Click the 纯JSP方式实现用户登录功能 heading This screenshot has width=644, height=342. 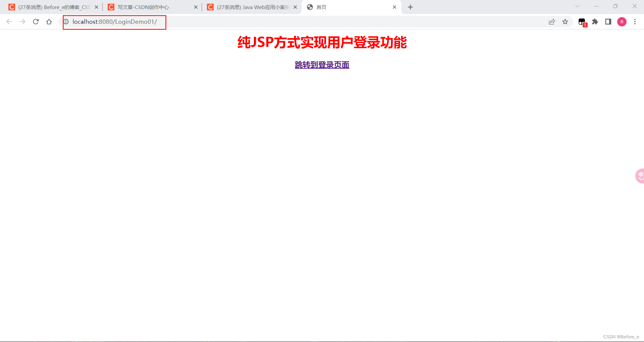(322, 43)
